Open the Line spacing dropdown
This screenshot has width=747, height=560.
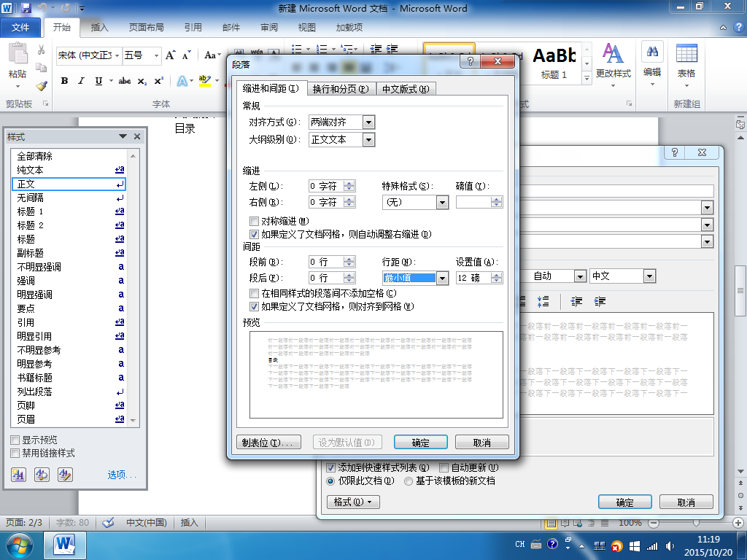442,278
